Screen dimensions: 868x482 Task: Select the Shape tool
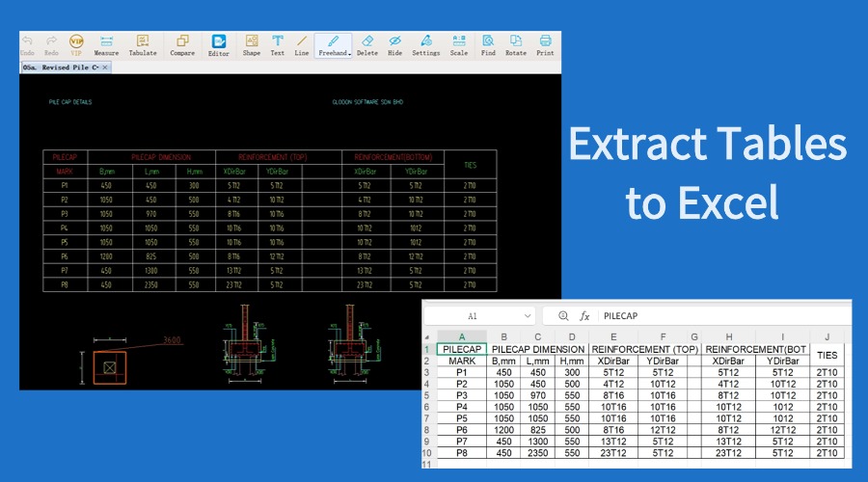pos(252,44)
